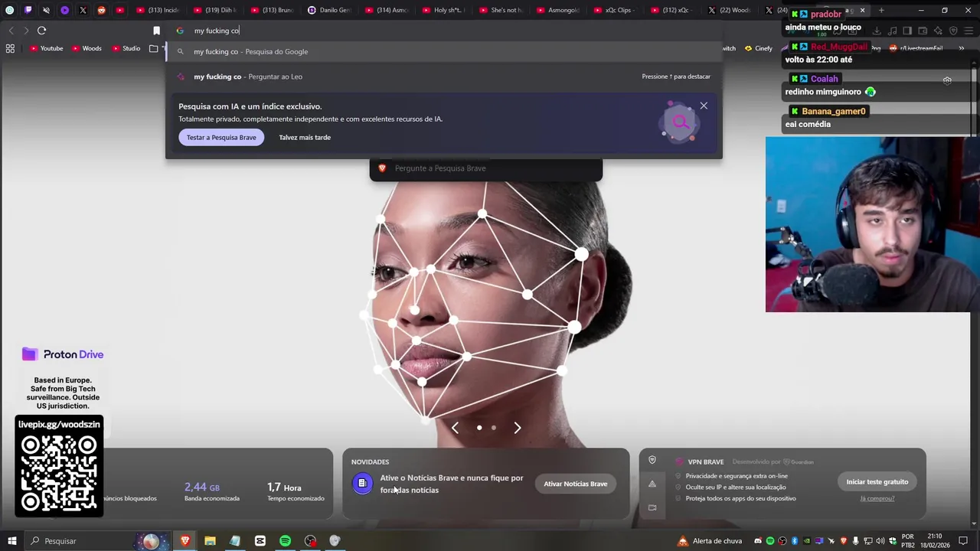Select 'my fucking co - Perguntar ao Leo' suggestion
This screenshot has width=980, height=551.
443,77
